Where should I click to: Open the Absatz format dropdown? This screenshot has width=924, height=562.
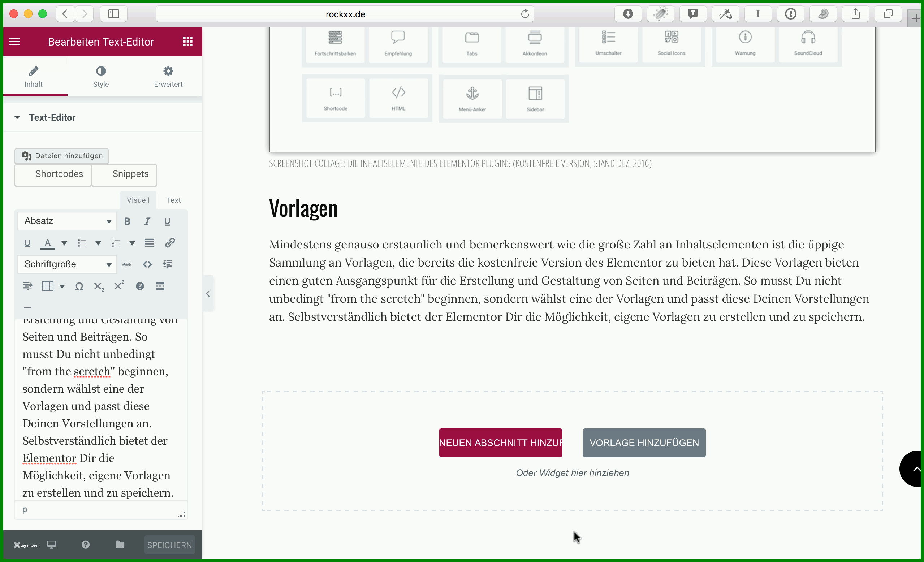click(x=67, y=221)
